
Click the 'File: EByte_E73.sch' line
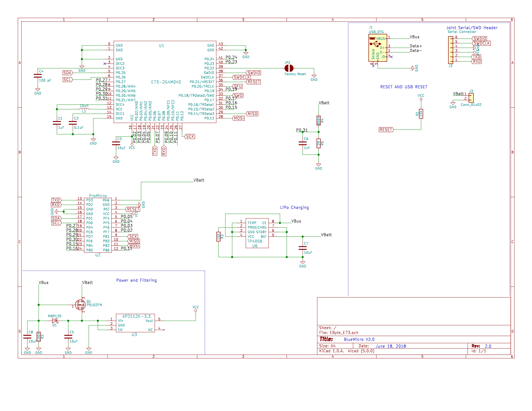tap(339, 333)
